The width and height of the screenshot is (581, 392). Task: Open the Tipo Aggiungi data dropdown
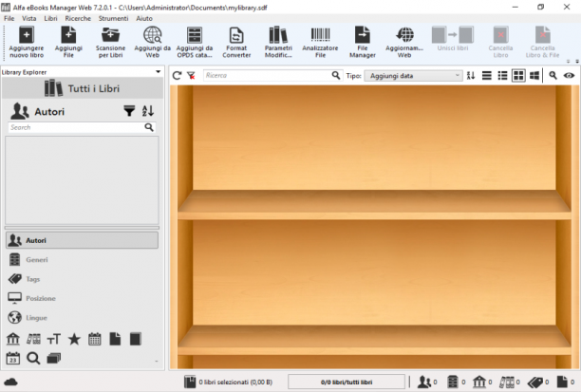point(414,76)
